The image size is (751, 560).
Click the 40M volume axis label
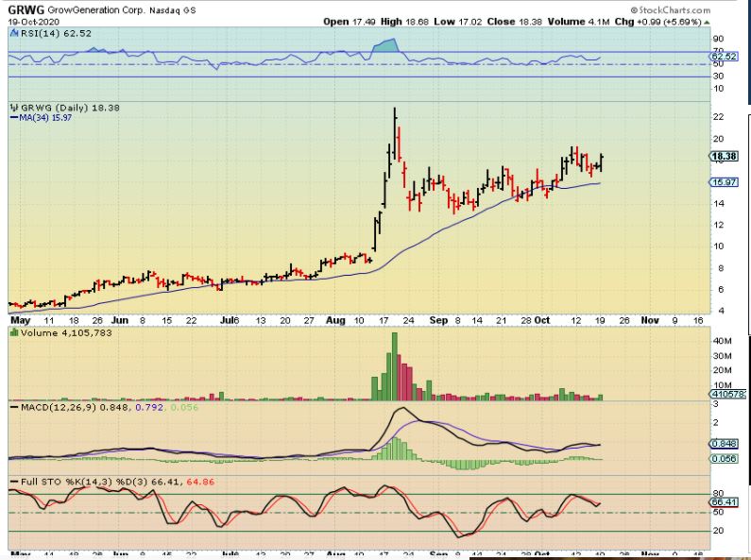(x=723, y=341)
